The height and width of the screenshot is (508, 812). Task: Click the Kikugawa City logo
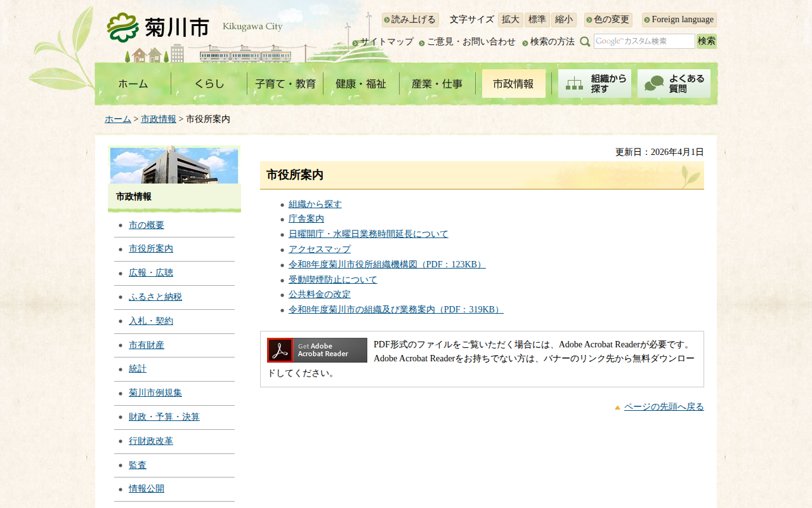(195, 27)
